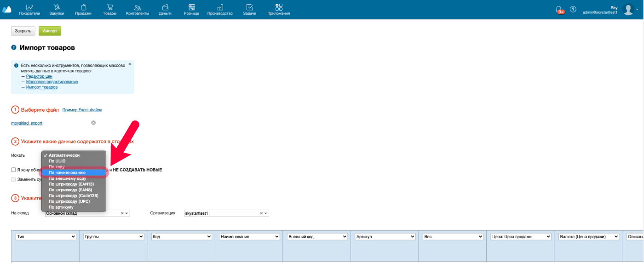
Task: Open the Пример Excel-файла link
Action: (x=82, y=110)
